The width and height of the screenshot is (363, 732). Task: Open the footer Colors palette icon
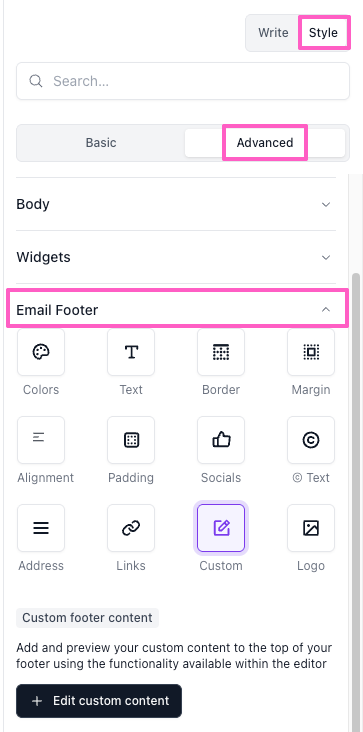pyautogui.click(x=41, y=352)
